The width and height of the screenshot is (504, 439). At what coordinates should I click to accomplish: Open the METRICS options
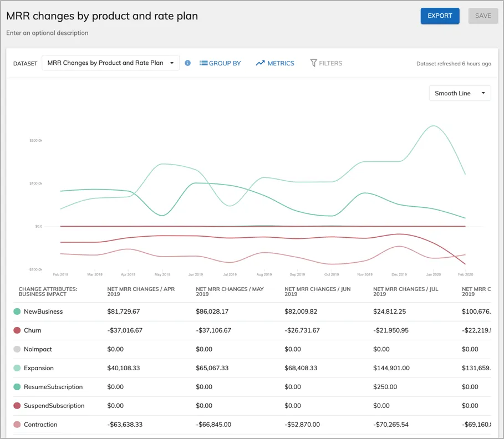[275, 63]
